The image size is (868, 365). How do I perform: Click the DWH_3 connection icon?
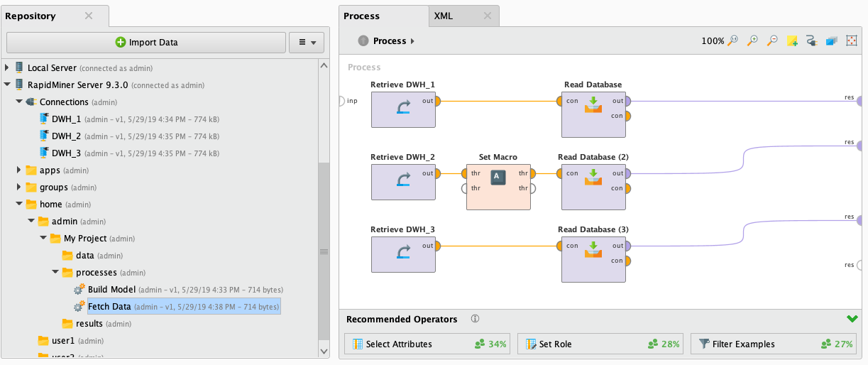click(44, 153)
